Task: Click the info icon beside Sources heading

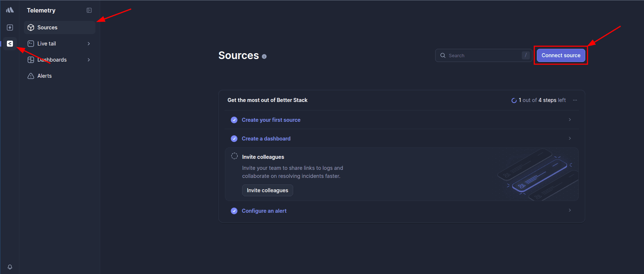Action: coord(264,56)
